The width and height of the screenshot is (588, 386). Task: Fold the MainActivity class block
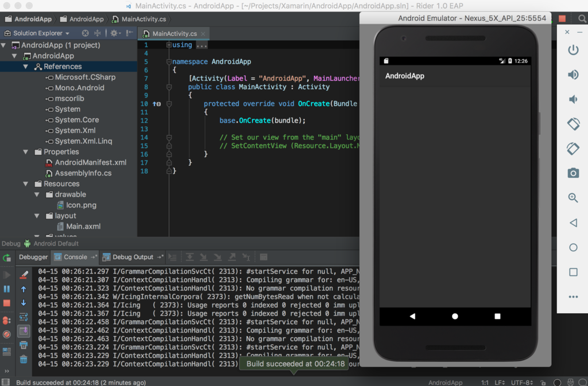(169, 87)
